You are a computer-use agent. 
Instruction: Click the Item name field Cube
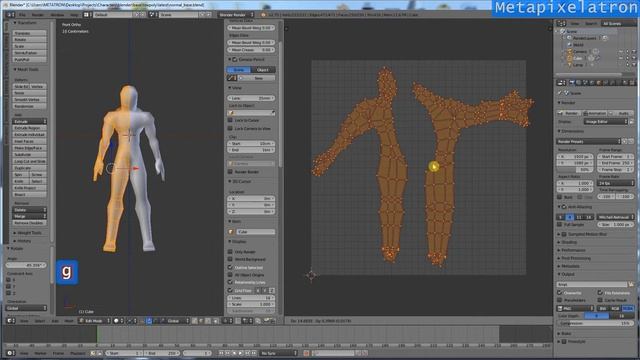(x=255, y=232)
